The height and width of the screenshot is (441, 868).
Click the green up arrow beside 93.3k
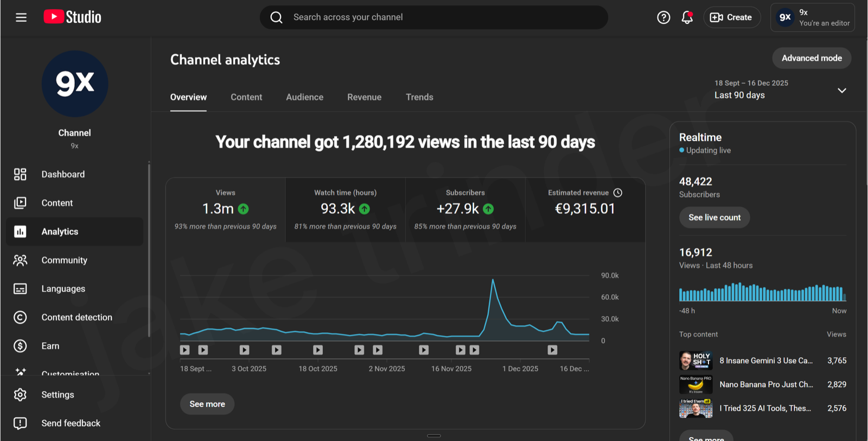tap(365, 209)
